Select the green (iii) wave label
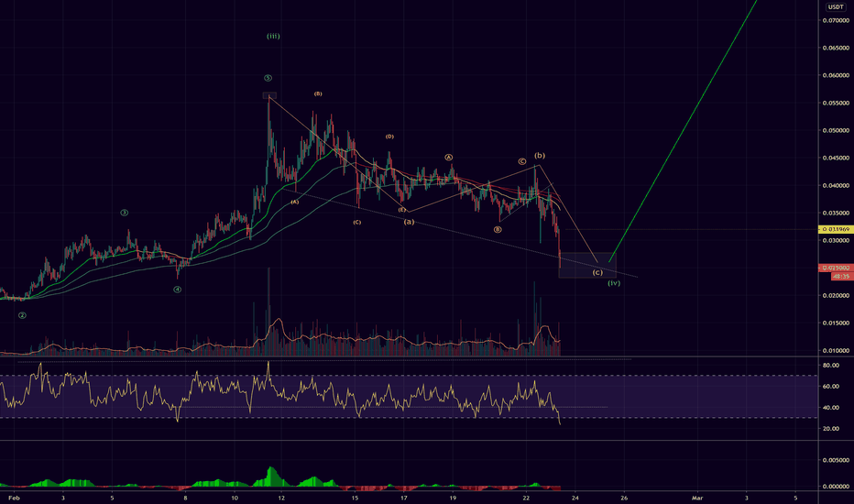This screenshot has width=854, height=504. (273, 37)
